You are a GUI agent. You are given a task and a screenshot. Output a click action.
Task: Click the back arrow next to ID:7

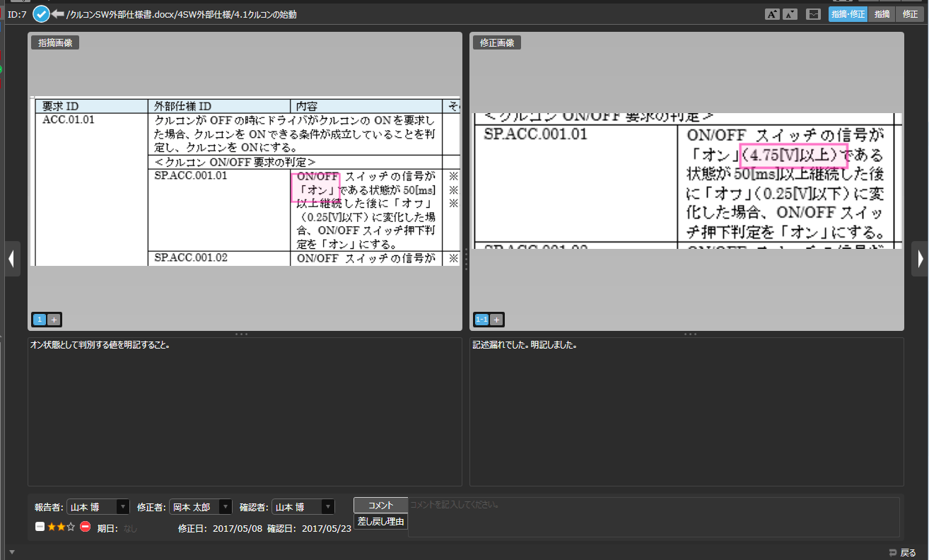pyautogui.click(x=57, y=13)
